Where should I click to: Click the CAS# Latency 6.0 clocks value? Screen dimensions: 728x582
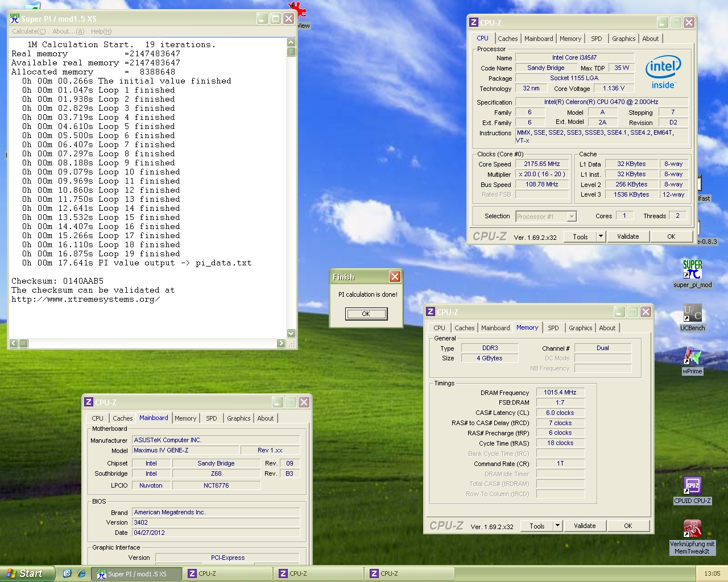point(560,413)
